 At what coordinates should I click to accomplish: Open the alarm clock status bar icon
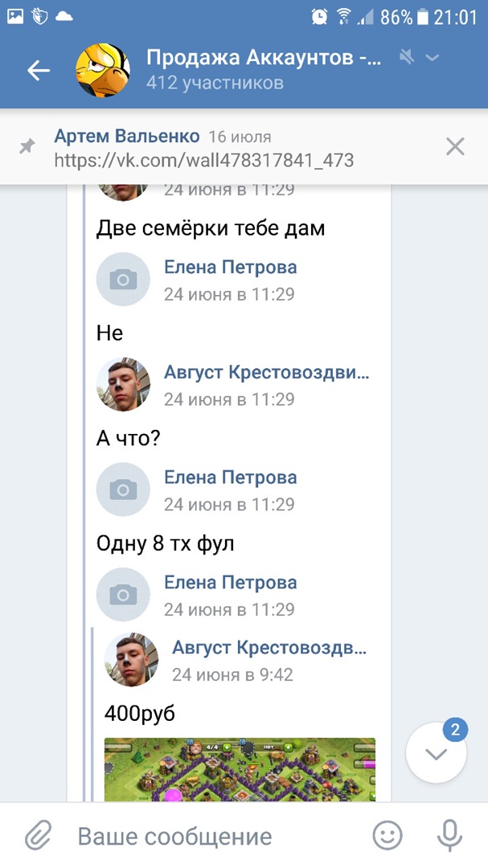pos(320,16)
